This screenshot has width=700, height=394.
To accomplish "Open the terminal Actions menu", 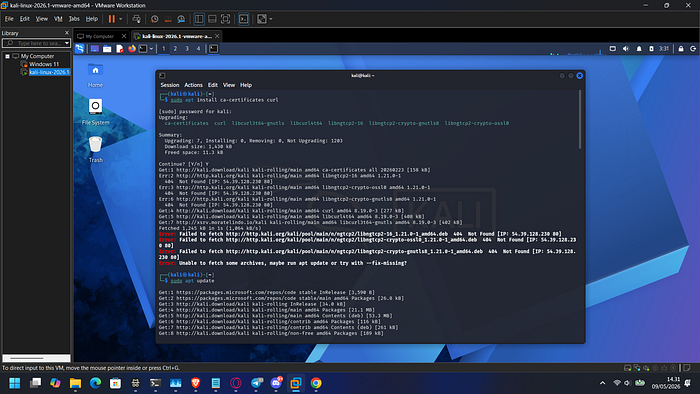I will tap(193, 85).
